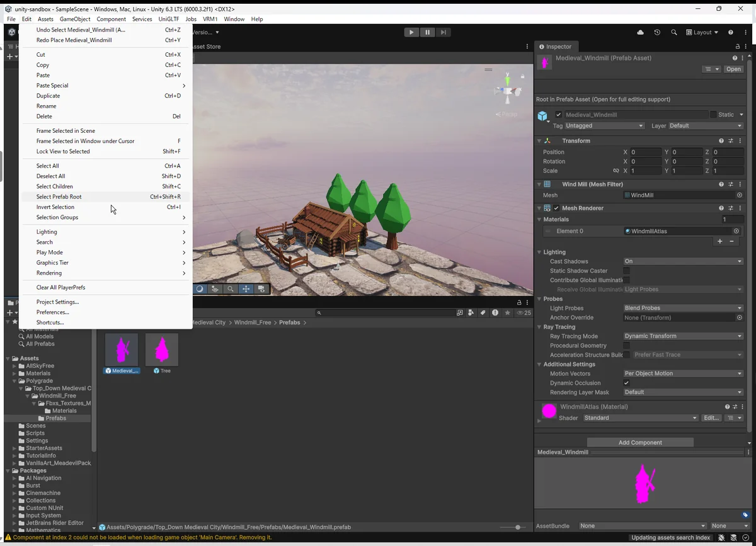
Task: Click the Add Component button
Action: coord(639,442)
